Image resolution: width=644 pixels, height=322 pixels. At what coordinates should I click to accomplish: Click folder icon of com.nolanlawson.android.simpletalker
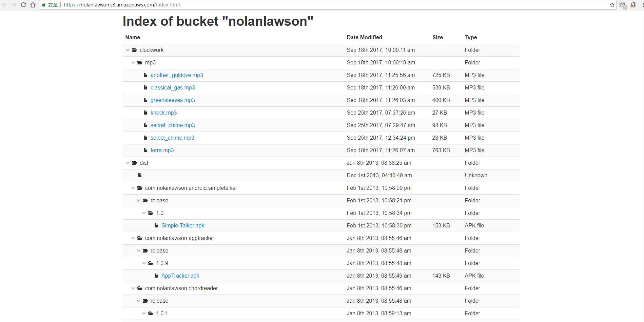pos(140,188)
